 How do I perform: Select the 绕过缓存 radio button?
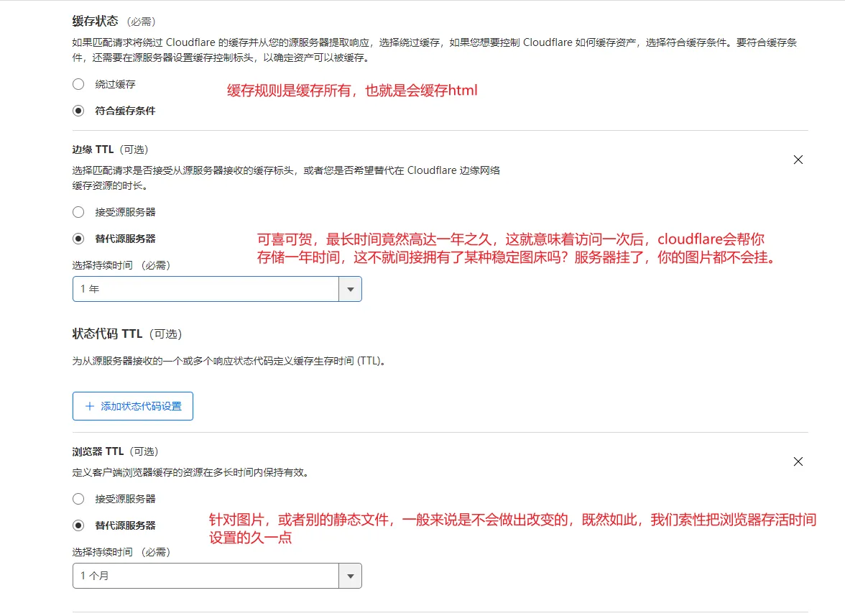pos(79,84)
